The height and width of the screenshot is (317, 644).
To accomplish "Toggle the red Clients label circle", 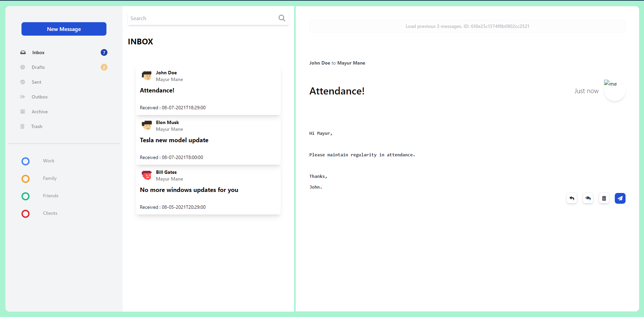I will click(25, 214).
